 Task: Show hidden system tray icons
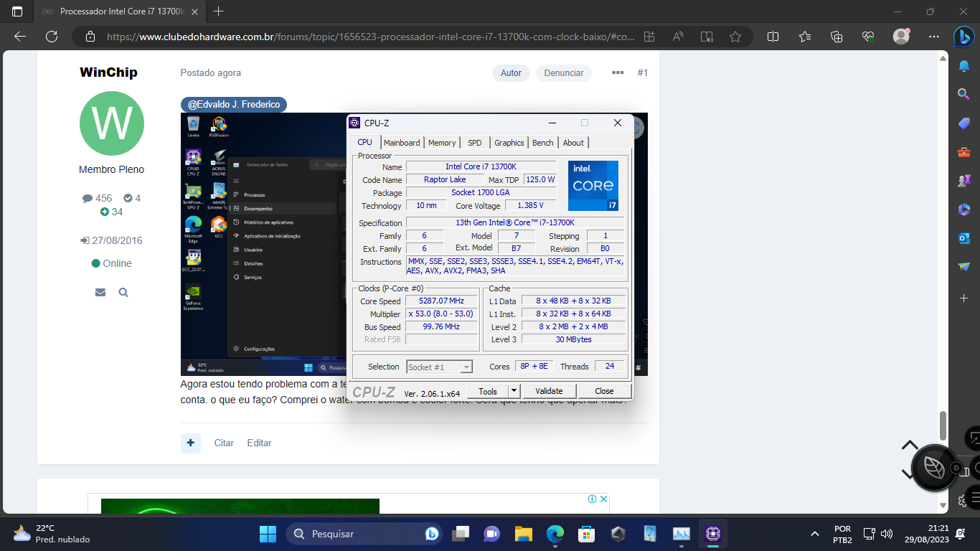814,534
